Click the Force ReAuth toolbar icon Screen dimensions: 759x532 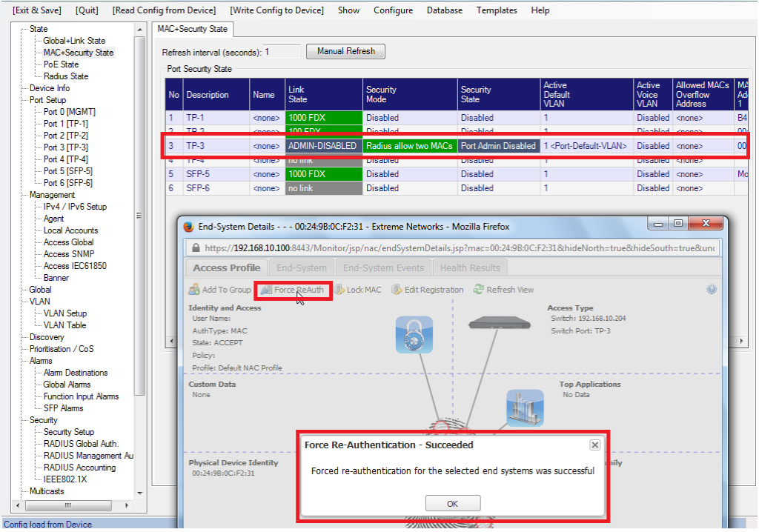(266, 290)
